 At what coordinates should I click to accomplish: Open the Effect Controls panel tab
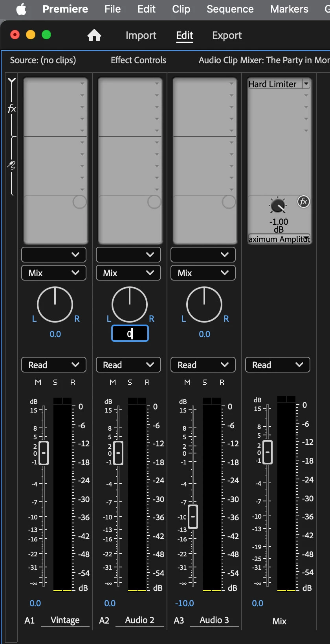point(138,60)
